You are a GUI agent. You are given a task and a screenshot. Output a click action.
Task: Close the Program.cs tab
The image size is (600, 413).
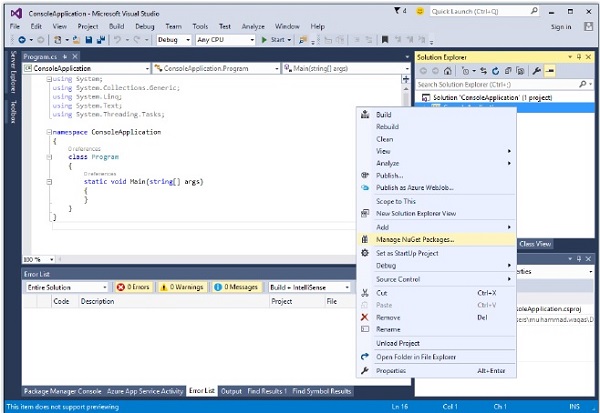click(x=75, y=57)
